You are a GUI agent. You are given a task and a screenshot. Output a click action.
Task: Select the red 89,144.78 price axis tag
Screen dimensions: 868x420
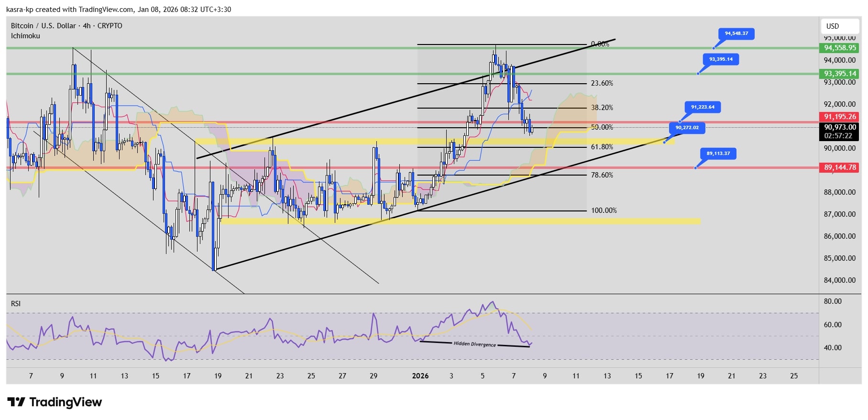(839, 167)
